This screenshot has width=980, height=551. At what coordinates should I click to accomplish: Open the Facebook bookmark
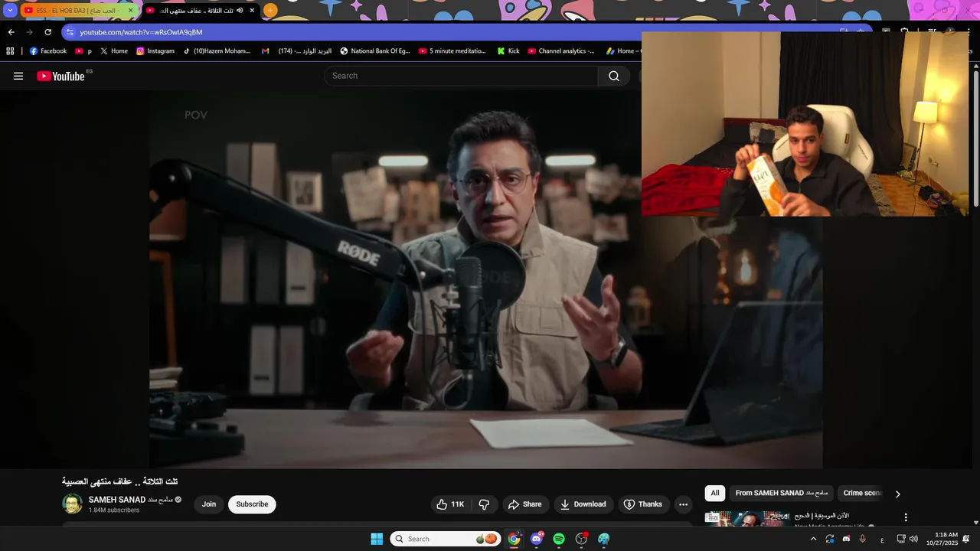(48, 51)
